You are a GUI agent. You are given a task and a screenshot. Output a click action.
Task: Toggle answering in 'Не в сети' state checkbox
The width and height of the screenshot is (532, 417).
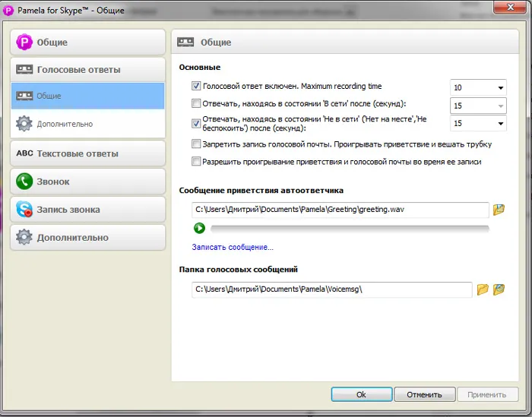[196, 123]
